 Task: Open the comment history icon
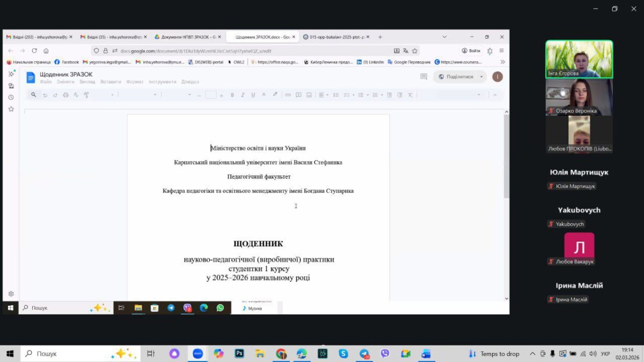(423, 77)
